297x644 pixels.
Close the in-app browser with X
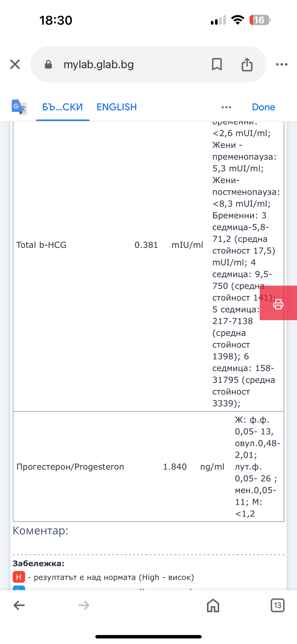(x=15, y=64)
